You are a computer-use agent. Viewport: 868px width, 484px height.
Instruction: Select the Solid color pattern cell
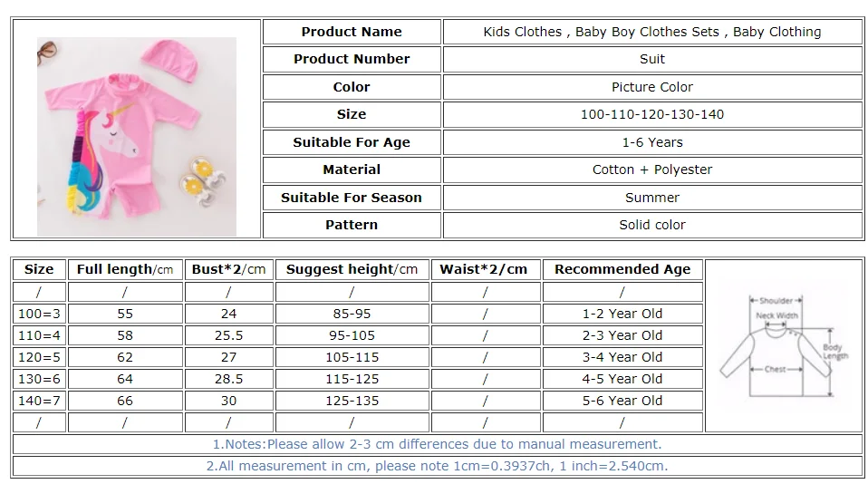point(651,225)
